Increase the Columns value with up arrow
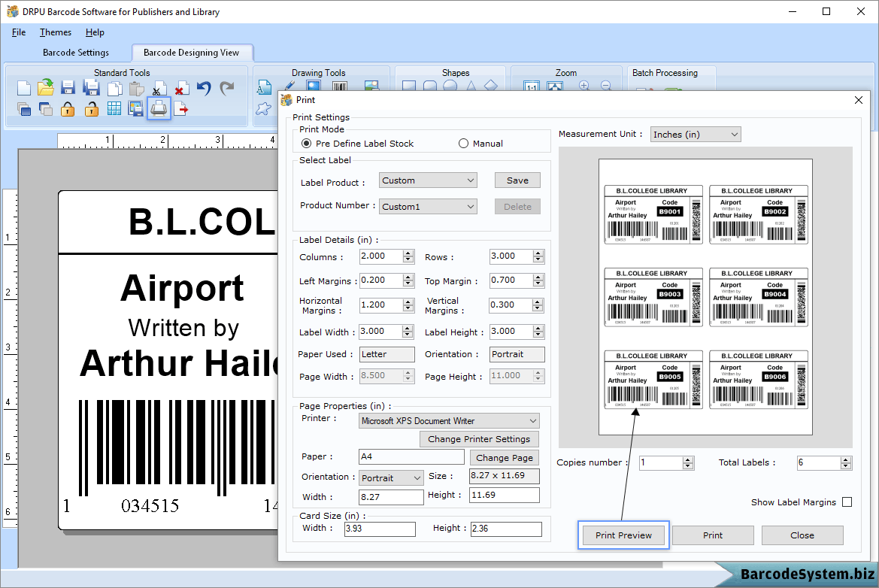This screenshot has height=588, width=879. (408, 253)
